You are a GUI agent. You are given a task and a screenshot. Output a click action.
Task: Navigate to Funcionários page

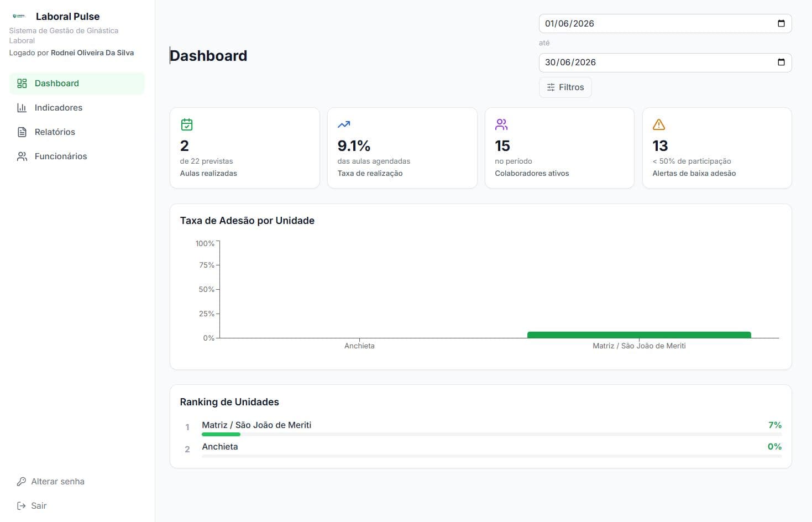tap(77, 156)
